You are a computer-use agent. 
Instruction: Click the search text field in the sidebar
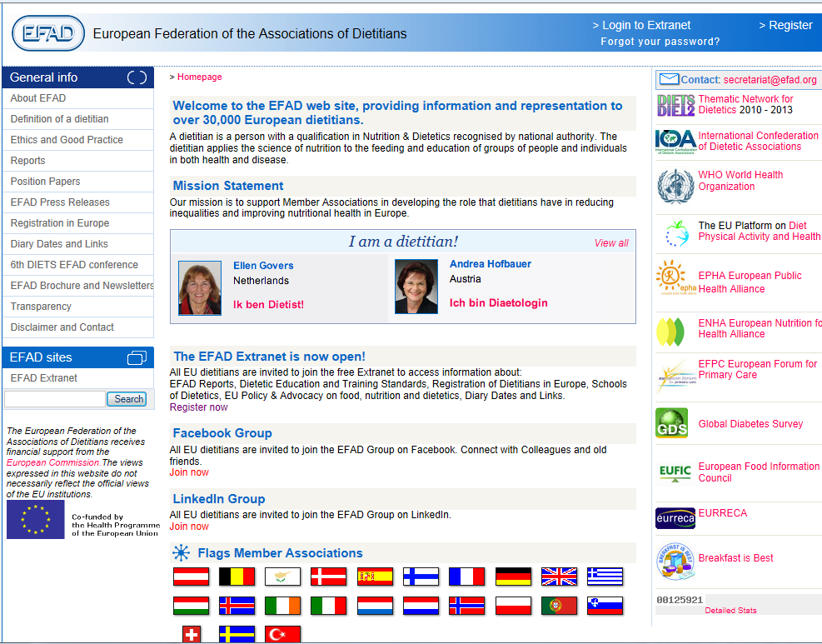55,399
